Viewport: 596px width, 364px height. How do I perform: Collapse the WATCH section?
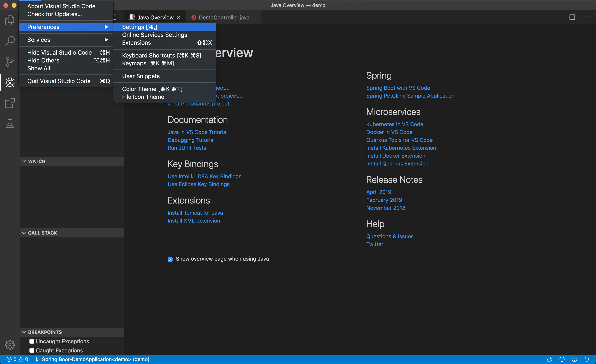pyautogui.click(x=72, y=161)
